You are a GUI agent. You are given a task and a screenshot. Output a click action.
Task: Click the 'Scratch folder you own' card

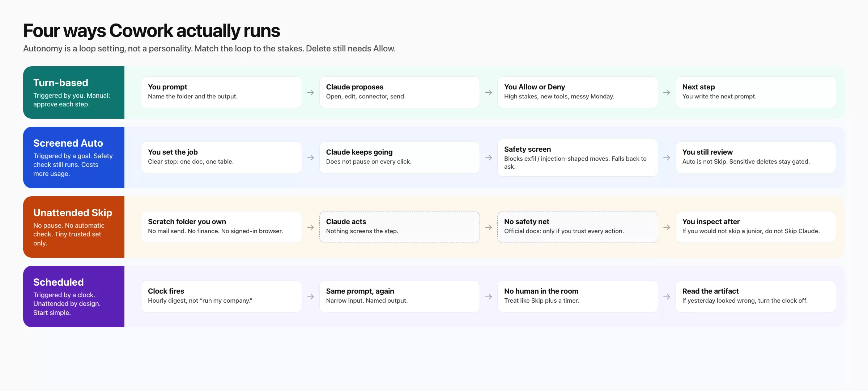(x=221, y=227)
